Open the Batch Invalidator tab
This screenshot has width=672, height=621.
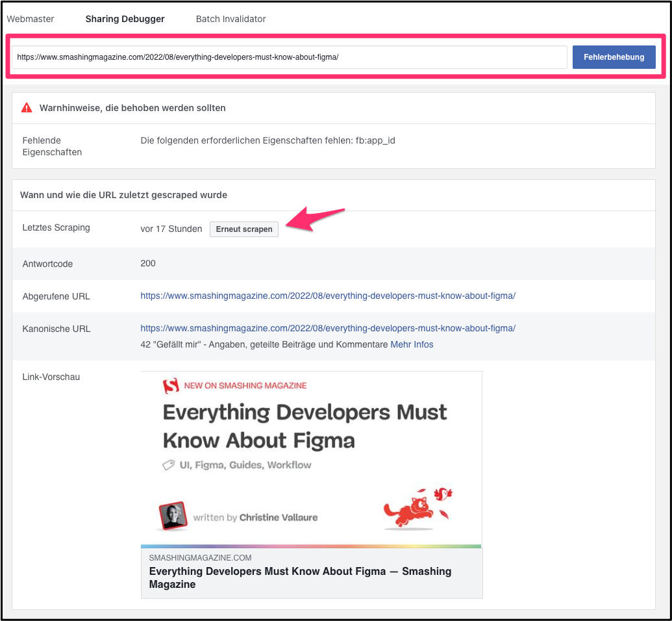point(230,19)
